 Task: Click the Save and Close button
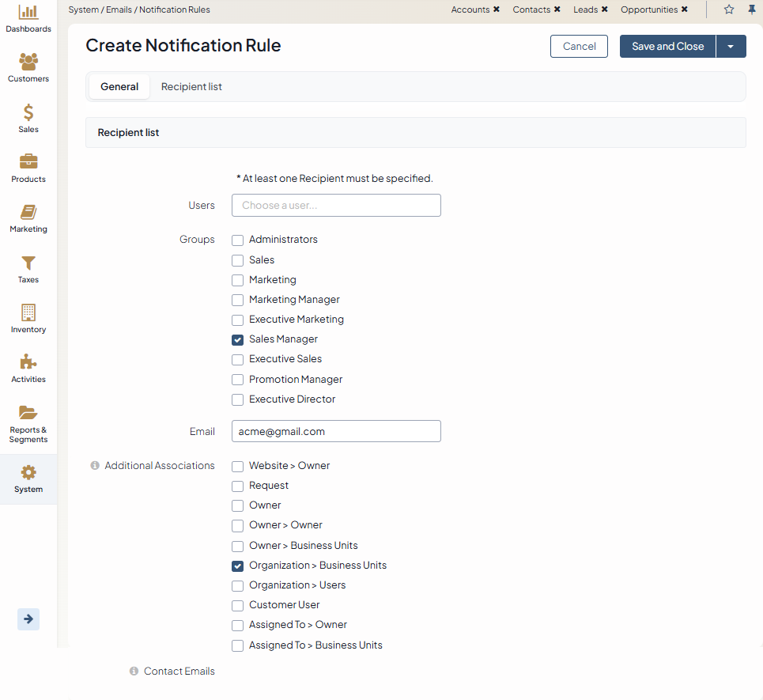tap(667, 47)
